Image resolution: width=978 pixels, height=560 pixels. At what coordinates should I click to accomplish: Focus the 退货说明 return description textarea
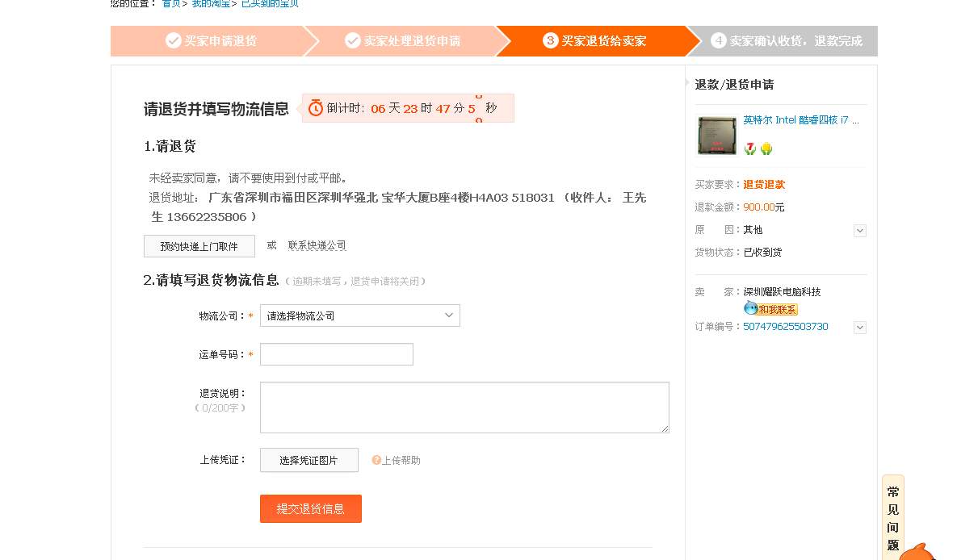[x=464, y=407]
